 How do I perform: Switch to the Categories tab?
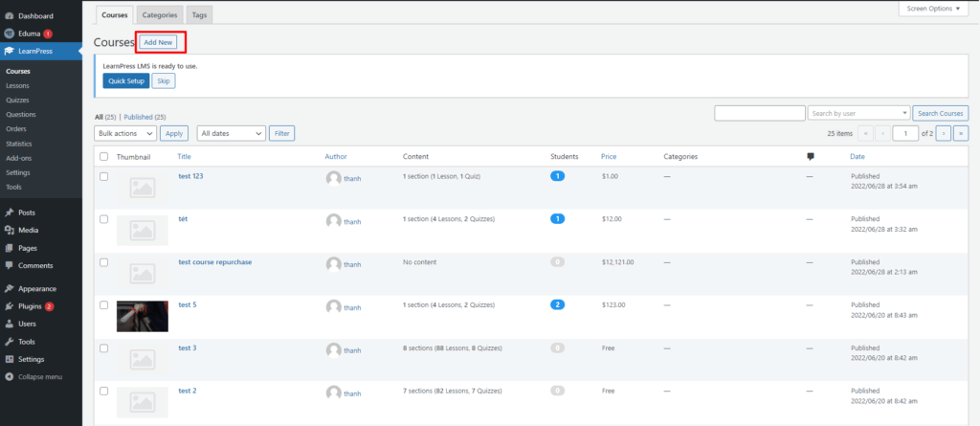coord(160,14)
